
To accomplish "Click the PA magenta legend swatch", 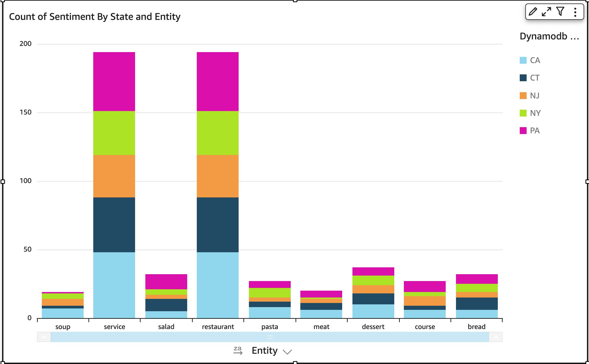I will [x=523, y=131].
